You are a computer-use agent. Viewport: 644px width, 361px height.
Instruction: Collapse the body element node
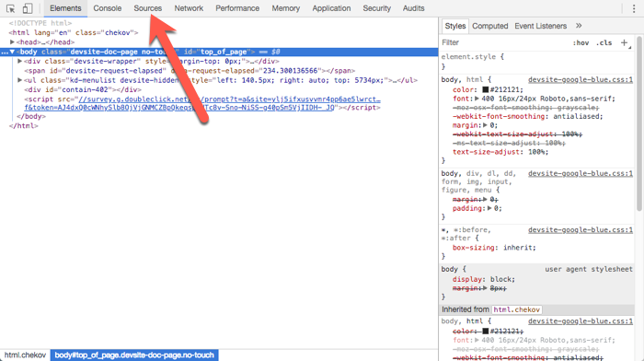point(12,52)
